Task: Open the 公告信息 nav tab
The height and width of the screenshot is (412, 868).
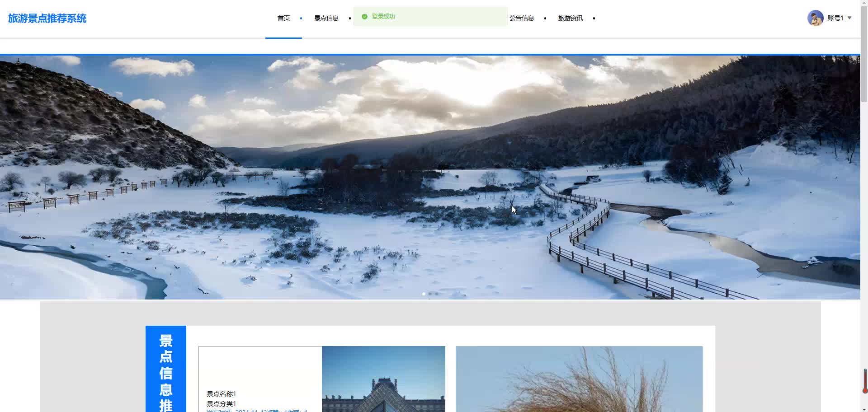Action: click(x=522, y=18)
